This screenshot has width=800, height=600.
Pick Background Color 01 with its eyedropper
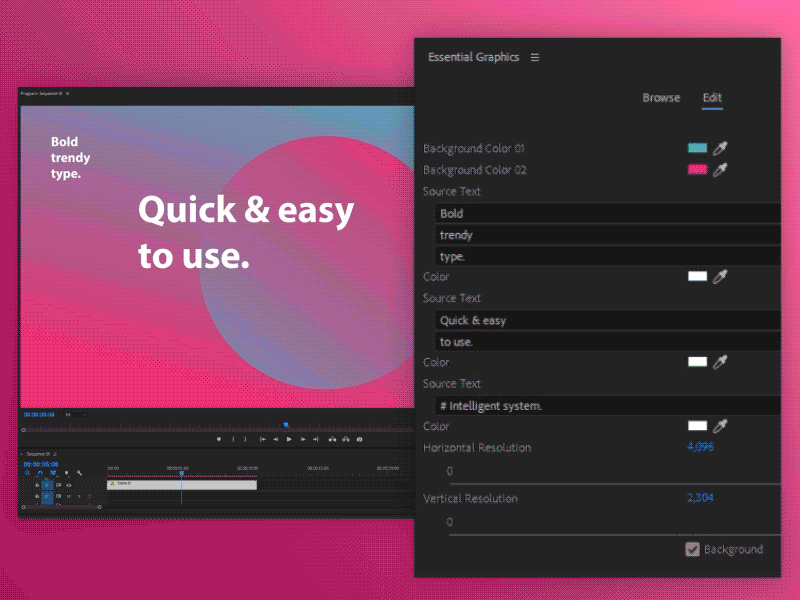coord(720,148)
